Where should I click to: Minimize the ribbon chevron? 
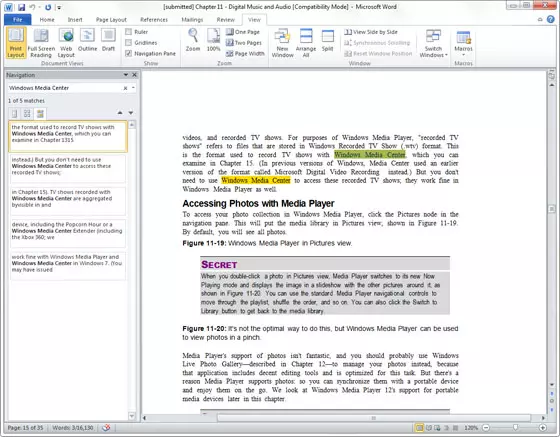[x=540, y=20]
